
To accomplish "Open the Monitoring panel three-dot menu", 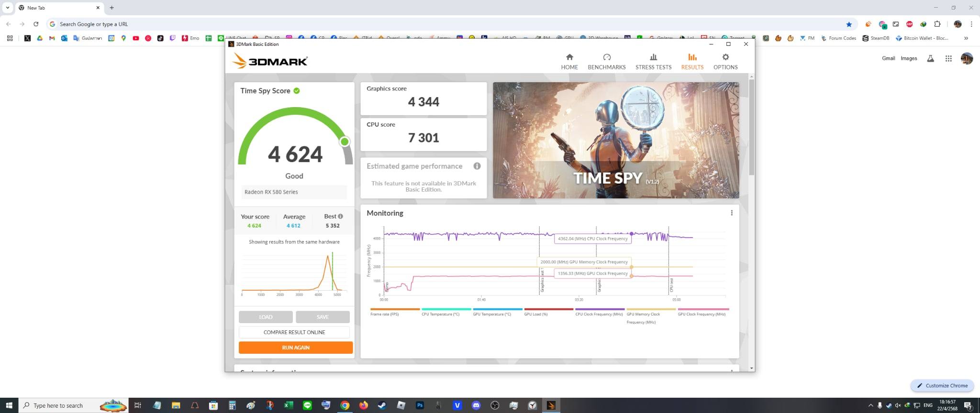I will (x=732, y=213).
